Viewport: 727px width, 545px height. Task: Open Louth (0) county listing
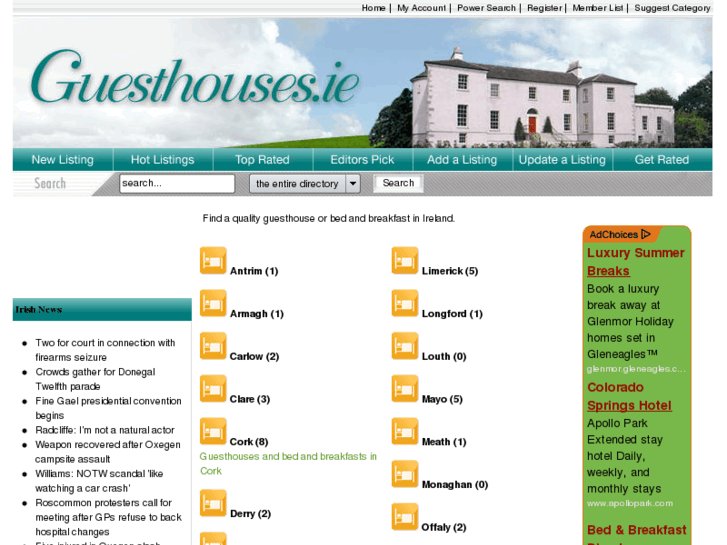click(x=444, y=357)
